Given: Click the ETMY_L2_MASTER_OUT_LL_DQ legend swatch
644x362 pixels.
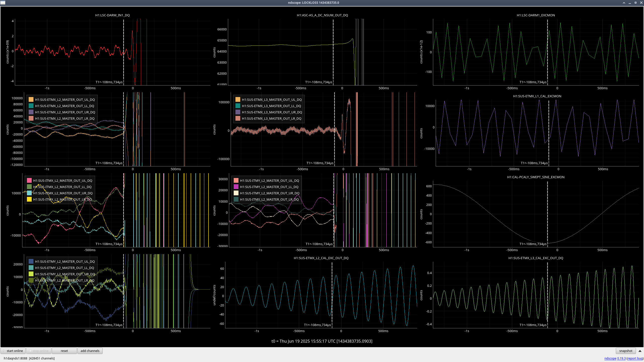Looking at the screenshot, I should (x=31, y=268).
